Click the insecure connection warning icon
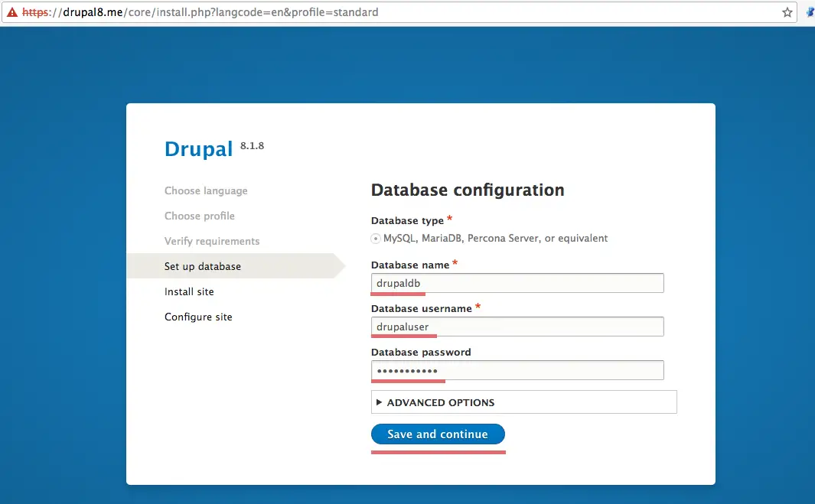 click(x=12, y=12)
